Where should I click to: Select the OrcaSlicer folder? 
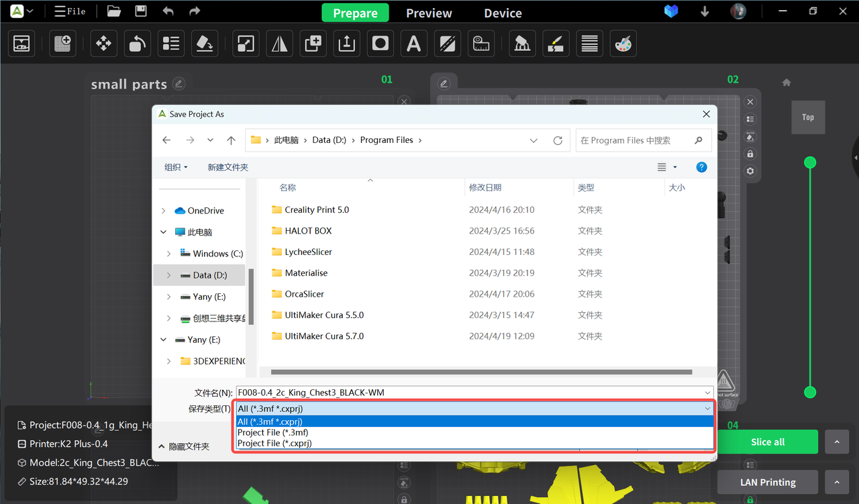tap(304, 294)
